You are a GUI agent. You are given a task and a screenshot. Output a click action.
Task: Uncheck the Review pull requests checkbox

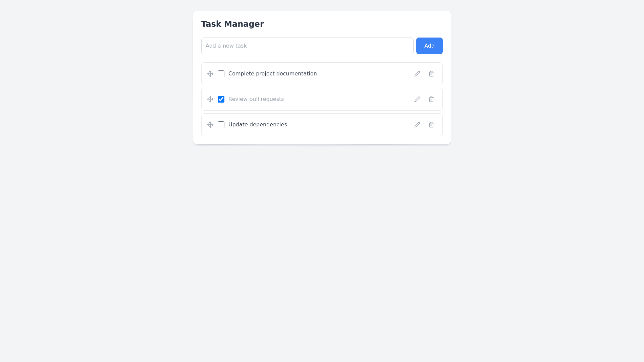[x=221, y=99]
